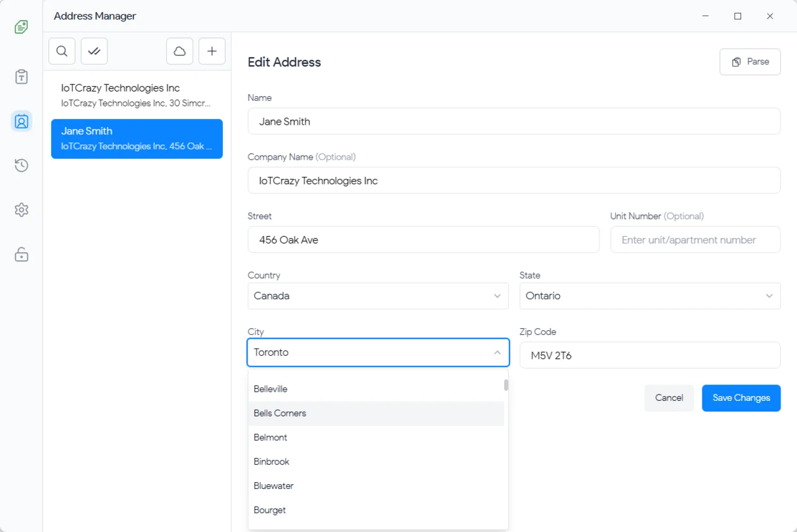Open the address book contacts sidebar icon
The image size is (797, 532).
(21, 121)
